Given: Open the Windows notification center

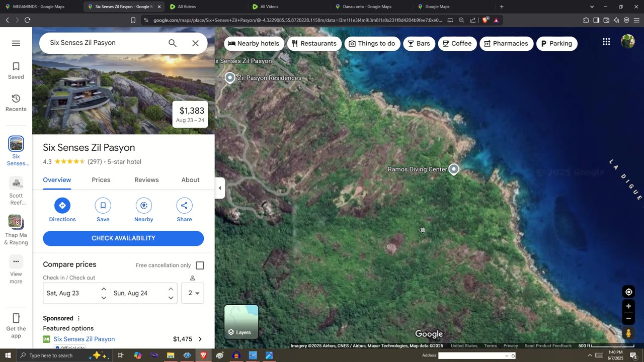Looking at the screenshot, I should pos(633,355).
